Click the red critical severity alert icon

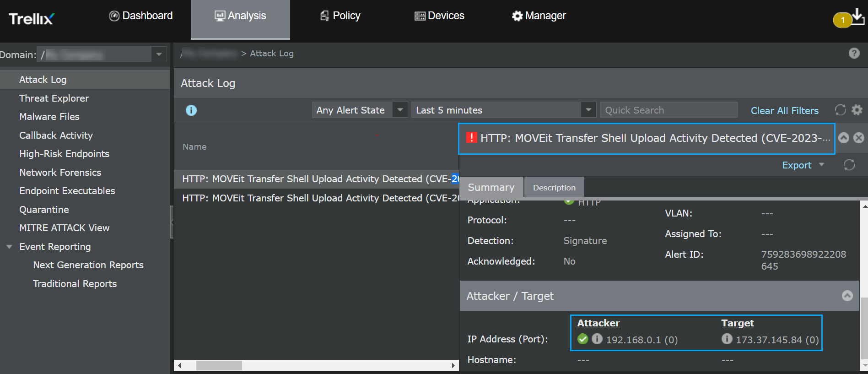tap(472, 137)
